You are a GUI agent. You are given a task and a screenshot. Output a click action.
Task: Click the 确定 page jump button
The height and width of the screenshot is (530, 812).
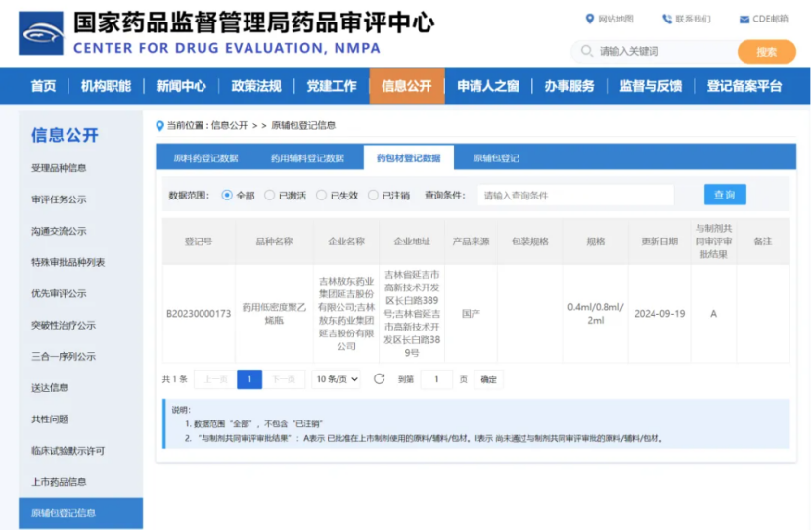pos(488,379)
